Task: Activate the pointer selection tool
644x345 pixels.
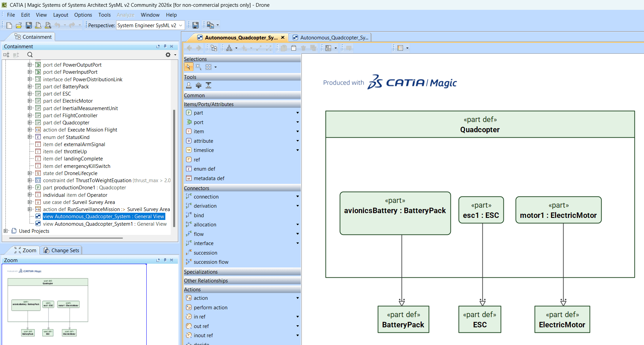Action: (188, 67)
